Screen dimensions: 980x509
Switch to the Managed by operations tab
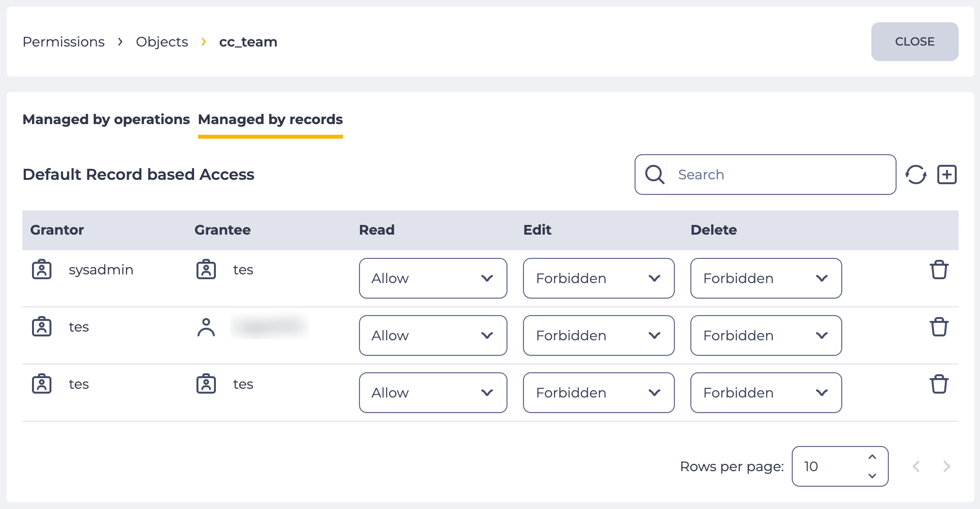pos(106,119)
